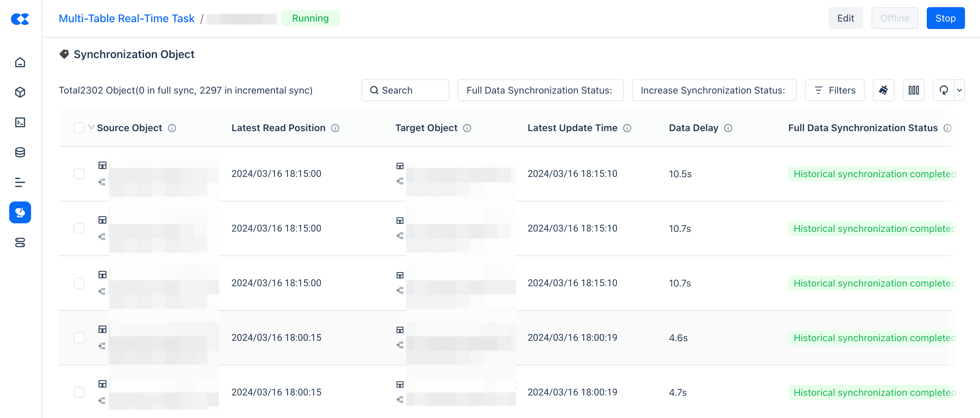
Task: Check the first row's checkbox
Action: tap(79, 174)
